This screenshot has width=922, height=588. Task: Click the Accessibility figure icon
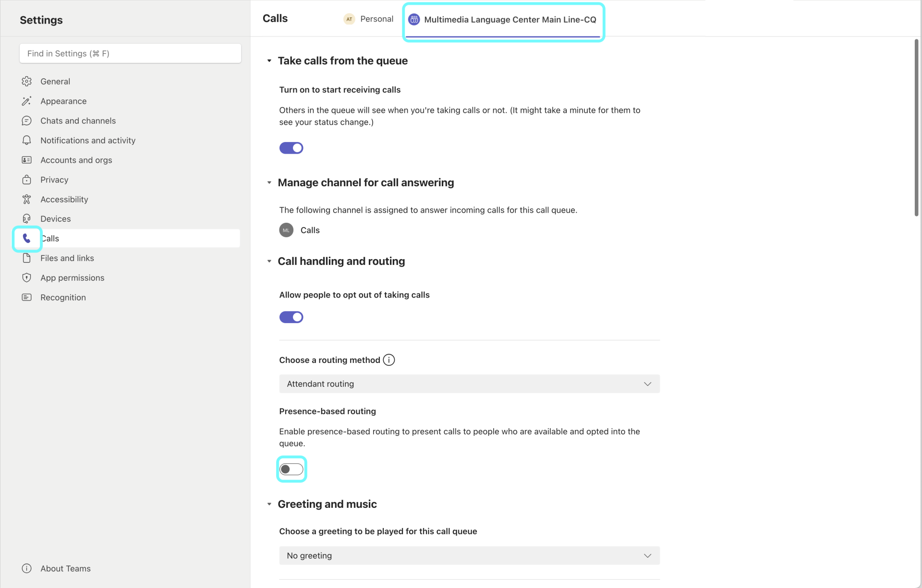27,199
